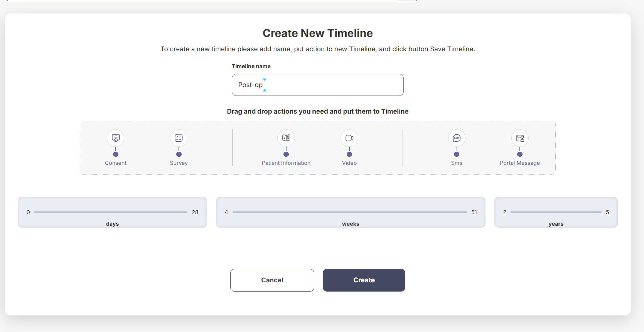The height and width of the screenshot is (332, 644).
Task: Click the dot under the Video icon
Action: [349, 154]
